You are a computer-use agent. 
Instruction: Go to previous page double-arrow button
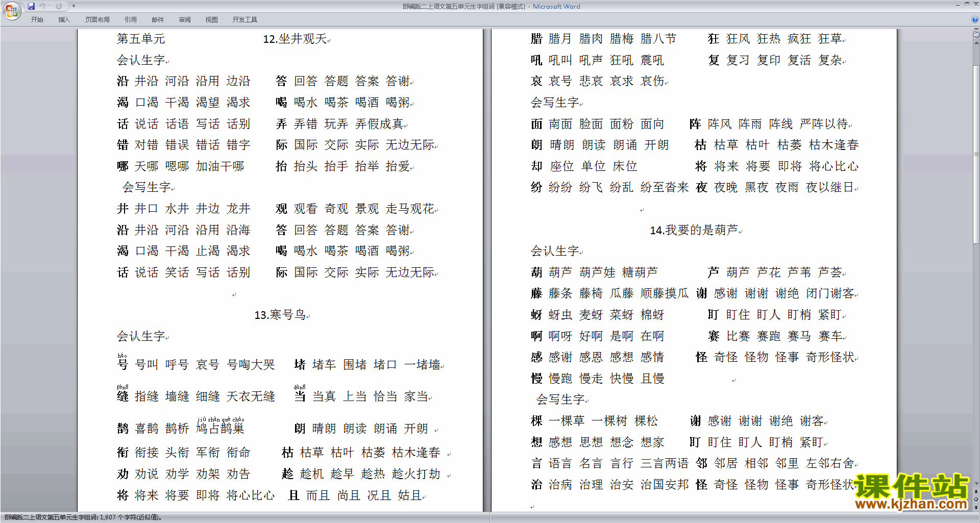click(x=976, y=491)
